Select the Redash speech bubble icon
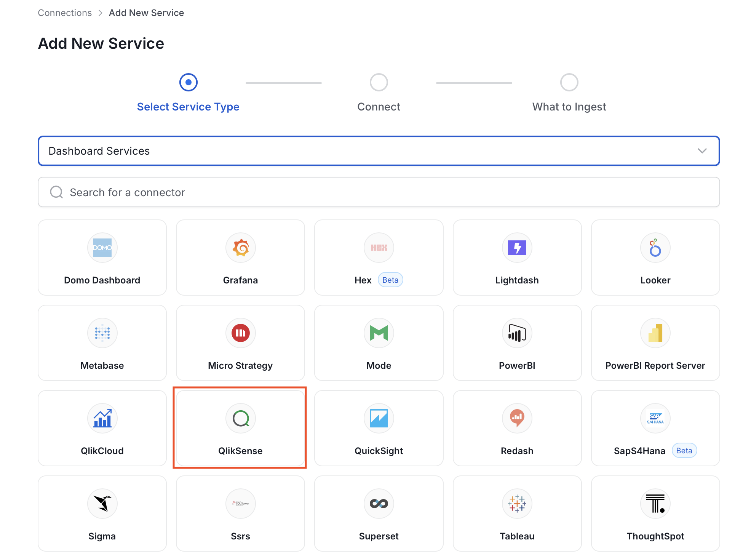The height and width of the screenshot is (560, 751). (x=517, y=418)
